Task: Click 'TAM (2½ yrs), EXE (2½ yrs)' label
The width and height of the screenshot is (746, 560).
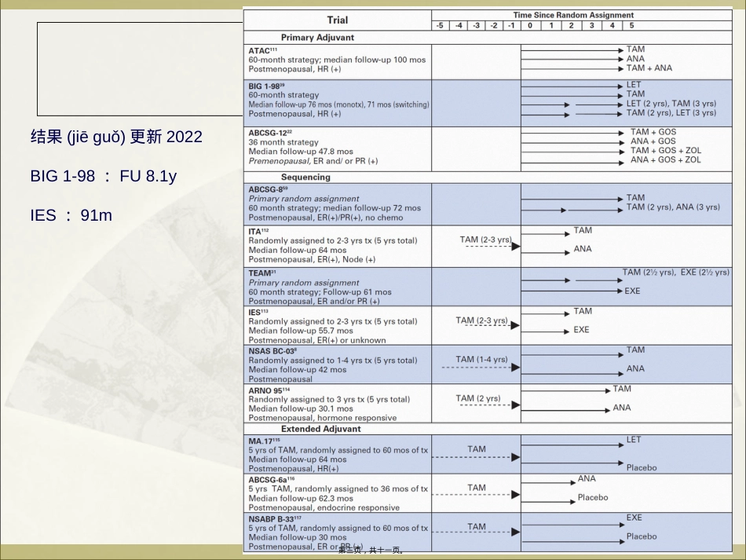Action: pos(675,273)
